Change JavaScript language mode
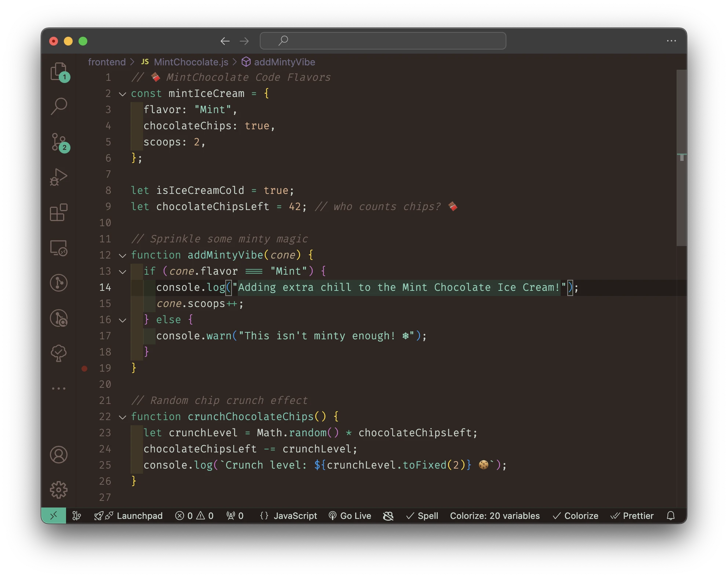The height and width of the screenshot is (578, 728). pyautogui.click(x=295, y=516)
